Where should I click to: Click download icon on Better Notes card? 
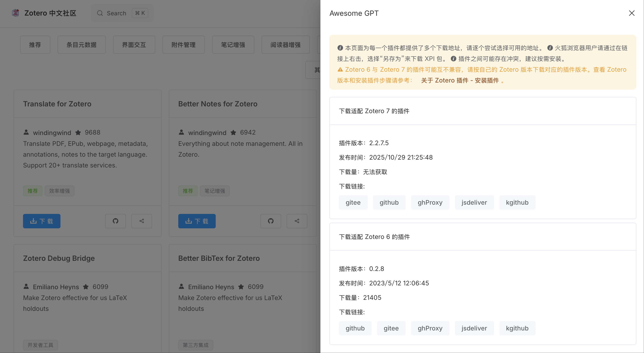pyautogui.click(x=197, y=221)
